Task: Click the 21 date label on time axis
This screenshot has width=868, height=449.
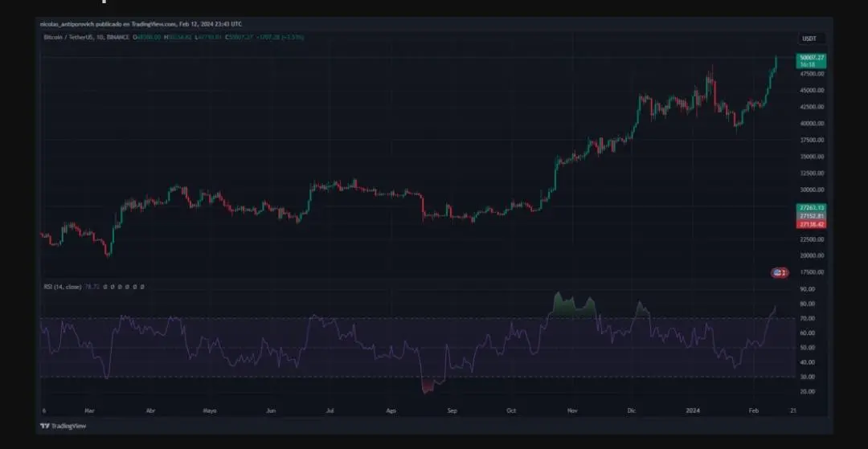Action: click(x=792, y=410)
